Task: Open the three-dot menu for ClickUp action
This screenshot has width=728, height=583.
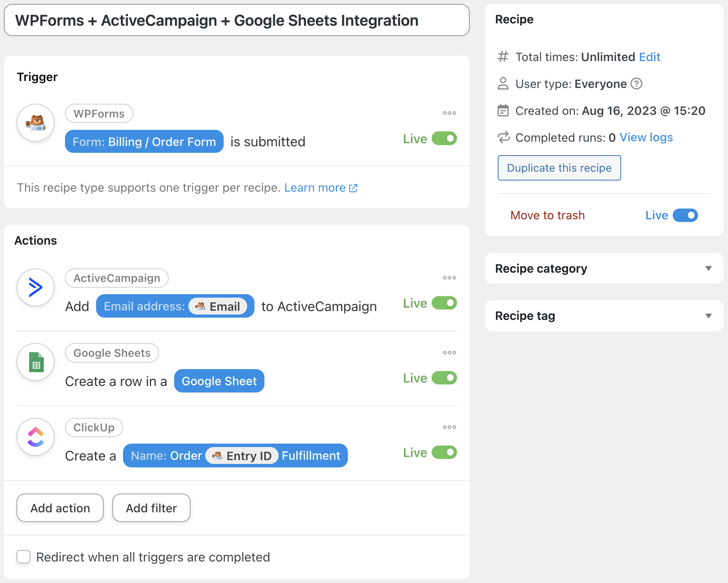Action: (449, 427)
